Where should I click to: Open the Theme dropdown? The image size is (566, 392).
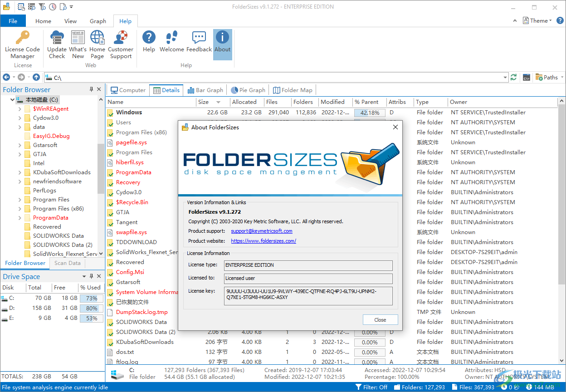[x=537, y=21]
